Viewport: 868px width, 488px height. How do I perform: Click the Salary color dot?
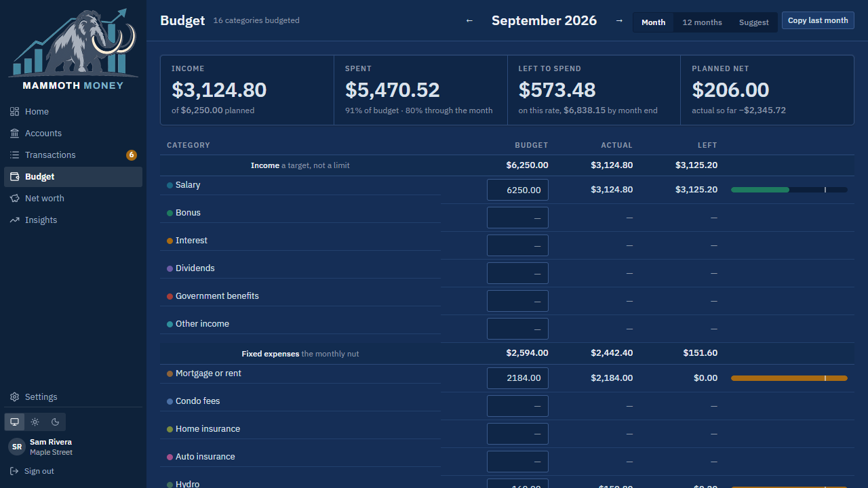[x=170, y=185]
